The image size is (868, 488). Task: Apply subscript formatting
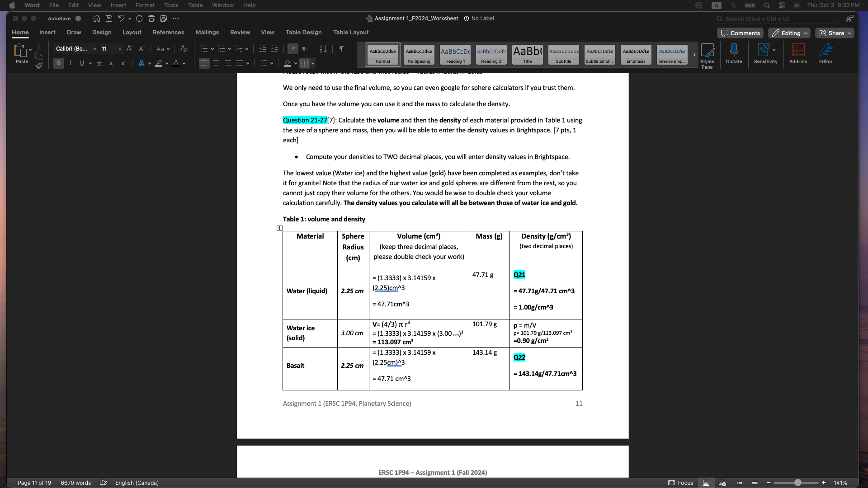(111, 64)
